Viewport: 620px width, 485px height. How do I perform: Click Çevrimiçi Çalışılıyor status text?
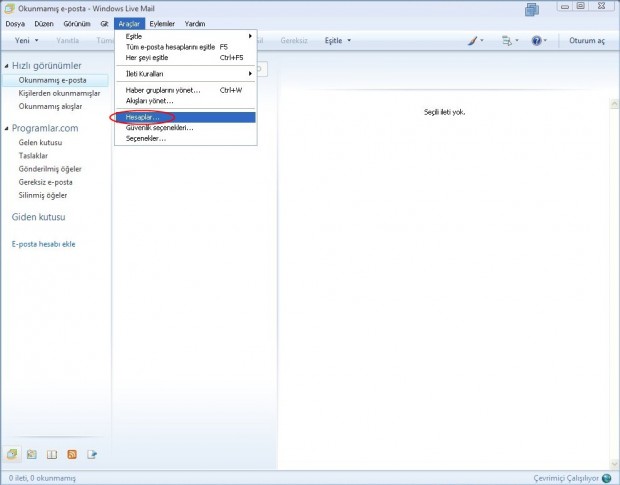[566, 478]
